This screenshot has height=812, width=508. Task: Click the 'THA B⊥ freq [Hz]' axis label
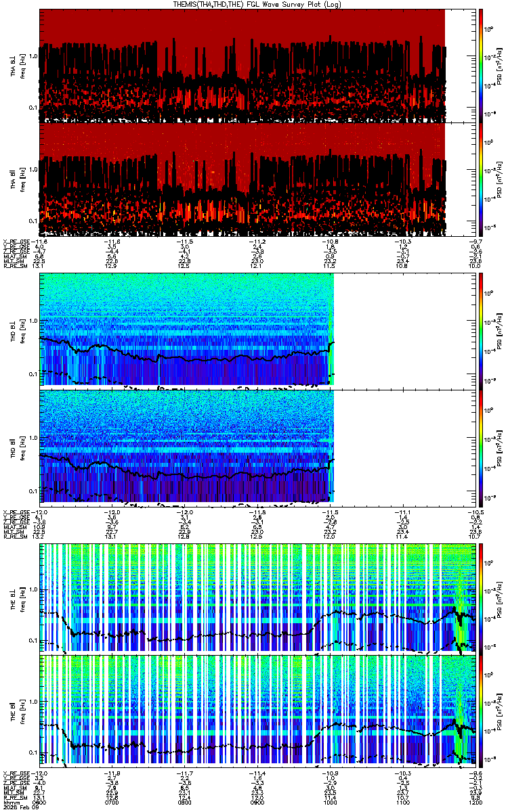point(17,66)
